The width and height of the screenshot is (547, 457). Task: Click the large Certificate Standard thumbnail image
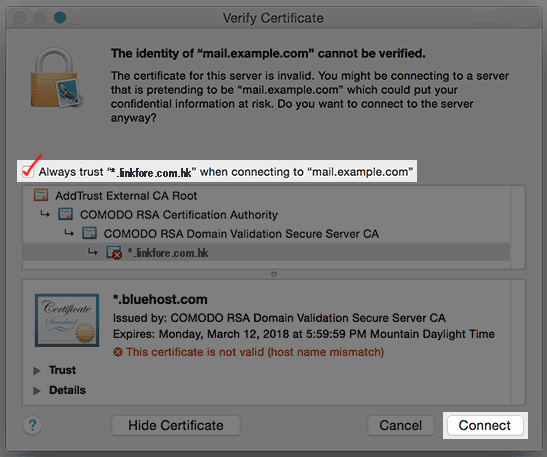(67, 320)
